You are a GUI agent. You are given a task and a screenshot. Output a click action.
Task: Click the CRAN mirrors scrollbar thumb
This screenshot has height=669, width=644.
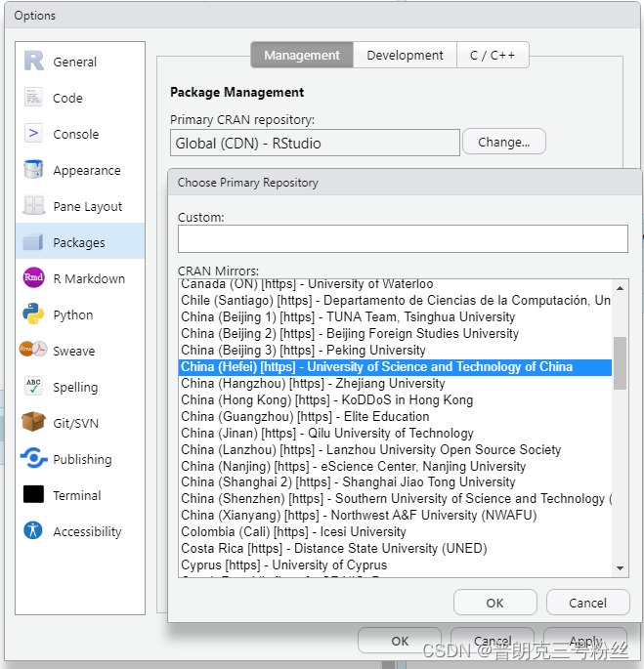click(621, 363)
